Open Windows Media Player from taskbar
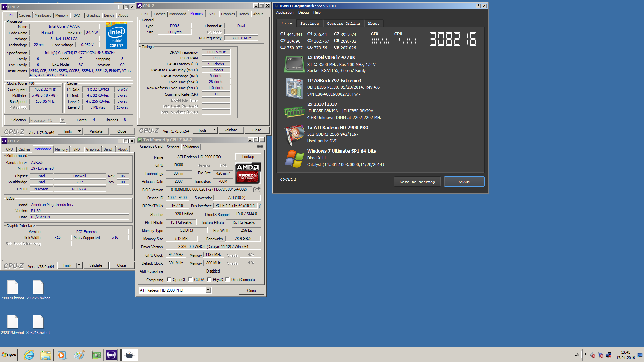 tap(62, 355)
